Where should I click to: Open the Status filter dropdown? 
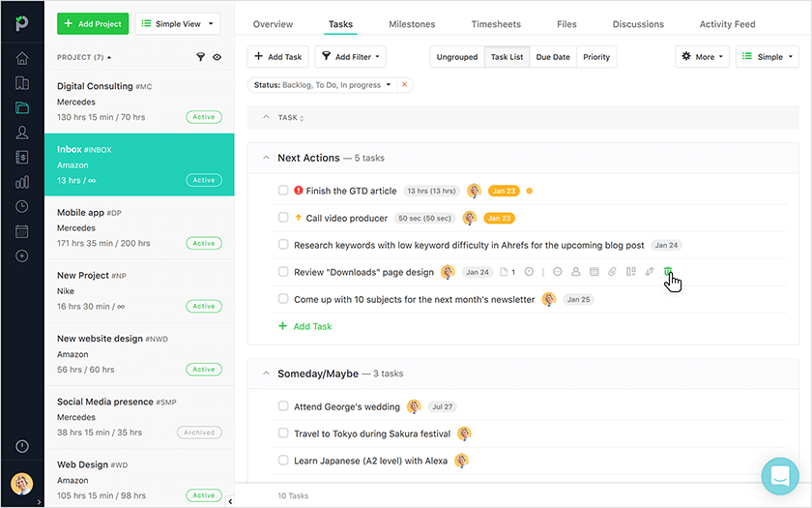pos(322,85)
